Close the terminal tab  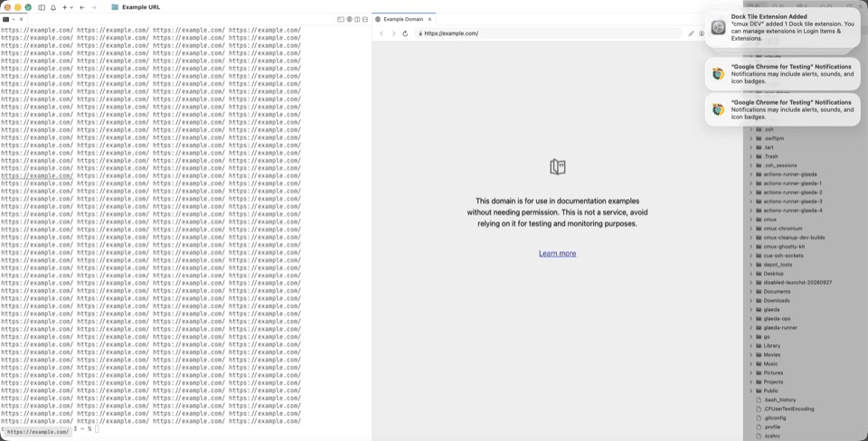[21, 19]
